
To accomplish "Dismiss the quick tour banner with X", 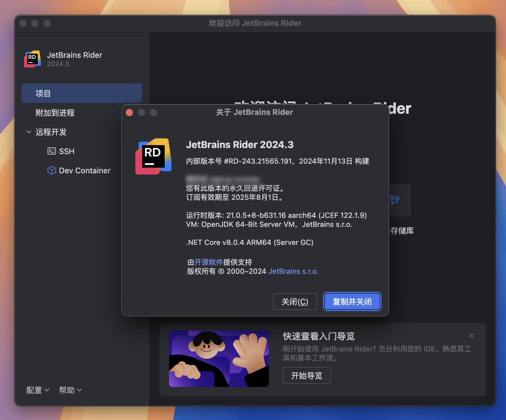I will [472, 336].
